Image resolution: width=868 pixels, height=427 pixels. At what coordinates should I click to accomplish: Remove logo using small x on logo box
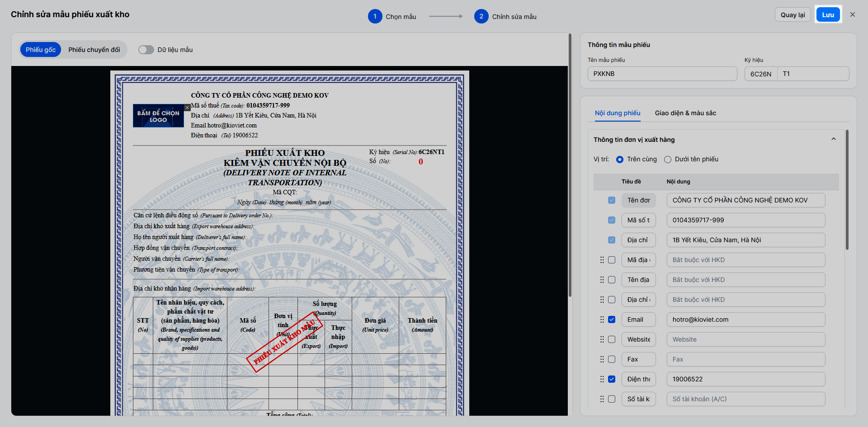pos(187,108)
